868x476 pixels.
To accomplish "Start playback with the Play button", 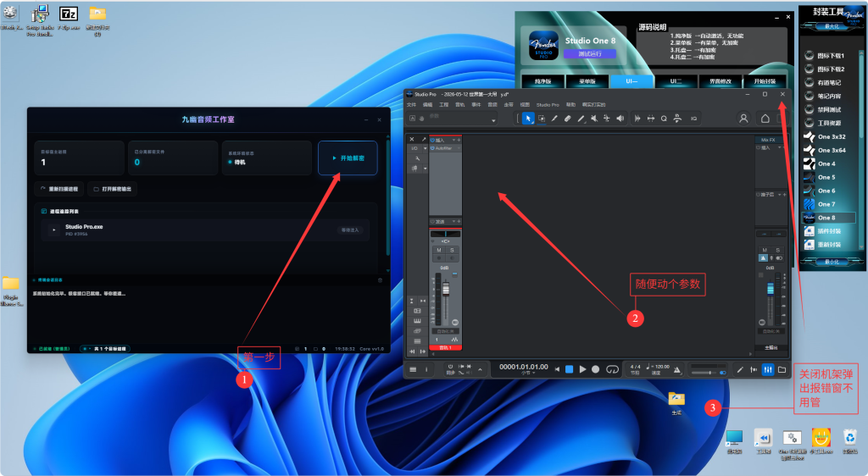I will click(x=582, y=369).
